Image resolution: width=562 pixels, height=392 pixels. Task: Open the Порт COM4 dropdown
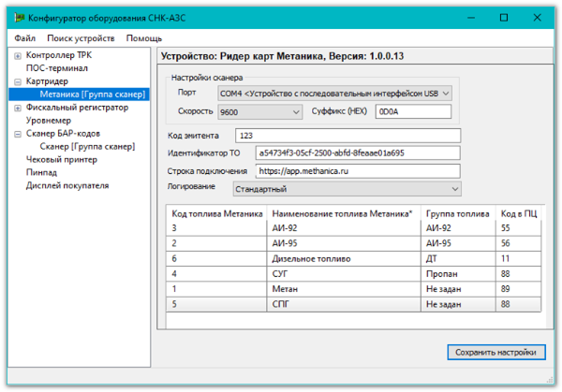334,93
